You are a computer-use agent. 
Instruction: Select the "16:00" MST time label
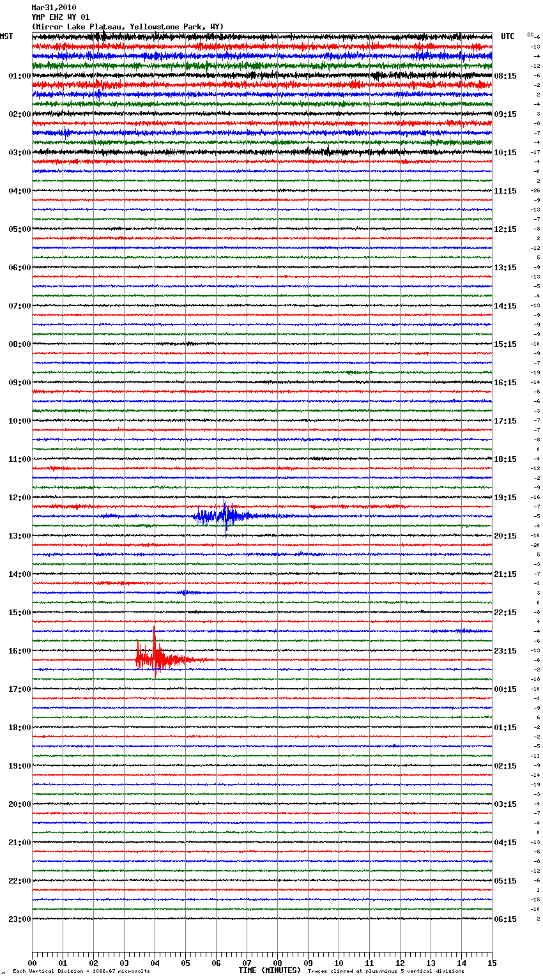point(20,651)
